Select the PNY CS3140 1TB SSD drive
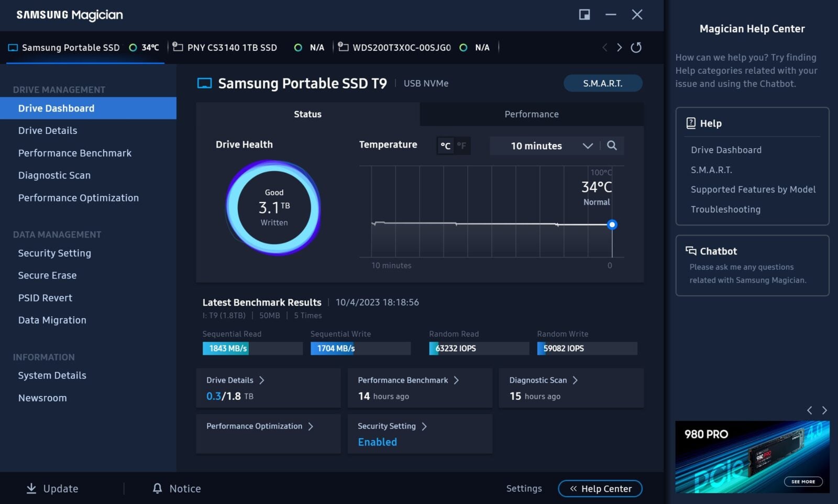 click(231, 48)
